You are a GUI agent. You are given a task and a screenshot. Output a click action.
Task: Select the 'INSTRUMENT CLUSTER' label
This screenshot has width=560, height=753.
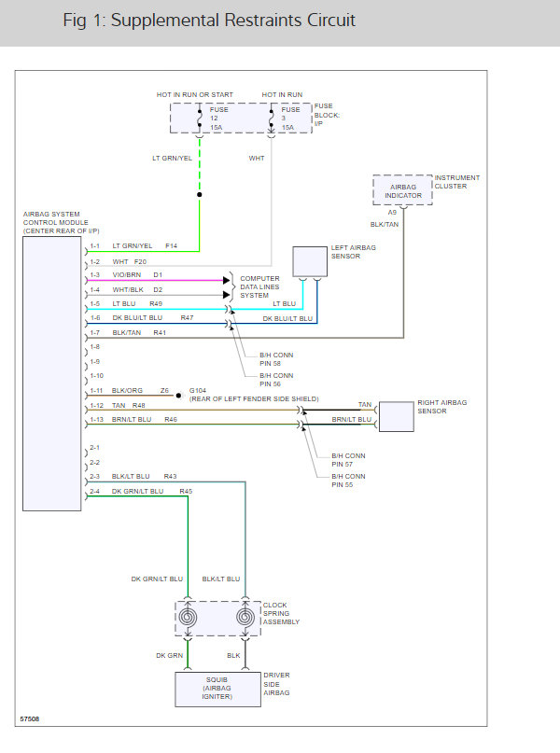[x=456, y=182]
